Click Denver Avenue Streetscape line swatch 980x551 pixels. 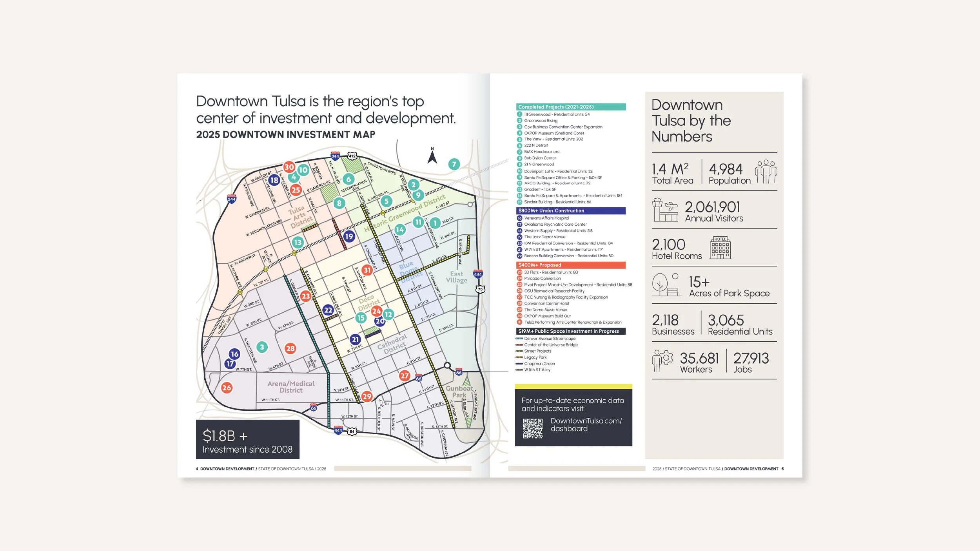519,339
